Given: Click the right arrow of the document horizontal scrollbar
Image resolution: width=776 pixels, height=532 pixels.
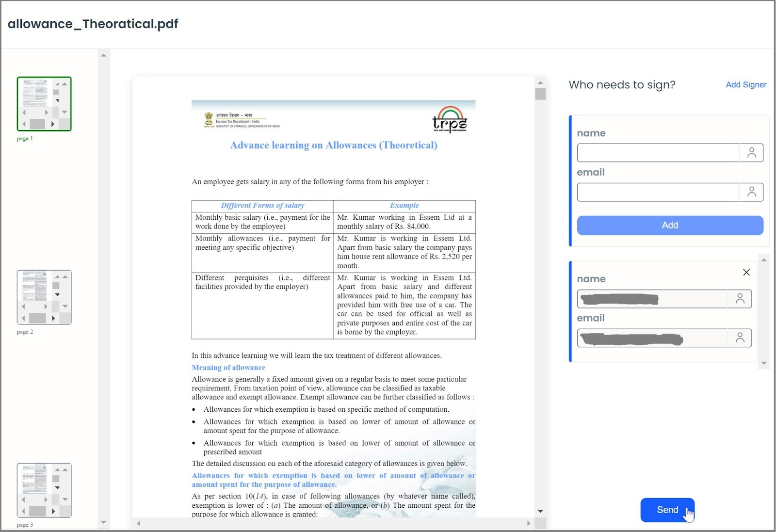Looking at the screenshot, I should 528,523.
